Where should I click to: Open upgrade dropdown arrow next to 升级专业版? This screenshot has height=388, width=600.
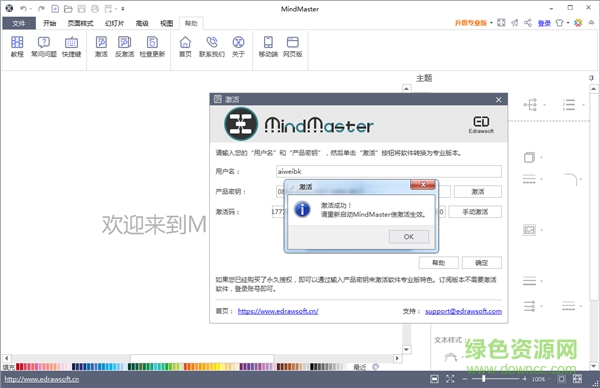pos(491,23)
